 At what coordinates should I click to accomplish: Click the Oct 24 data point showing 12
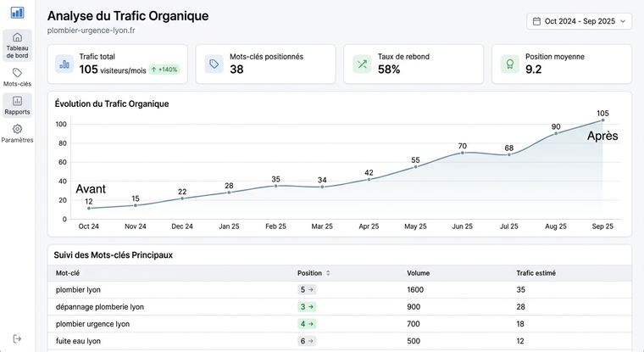click(x=89, y=208)
